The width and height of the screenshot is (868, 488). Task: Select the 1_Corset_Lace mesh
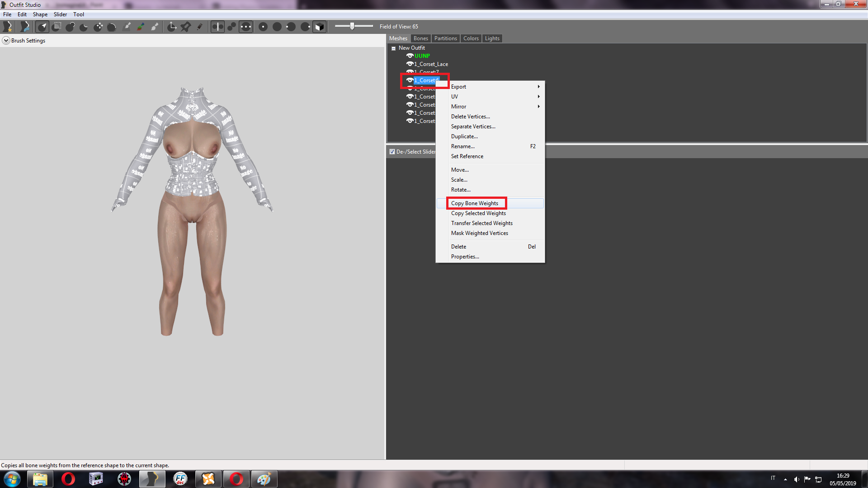click(431, 64)
